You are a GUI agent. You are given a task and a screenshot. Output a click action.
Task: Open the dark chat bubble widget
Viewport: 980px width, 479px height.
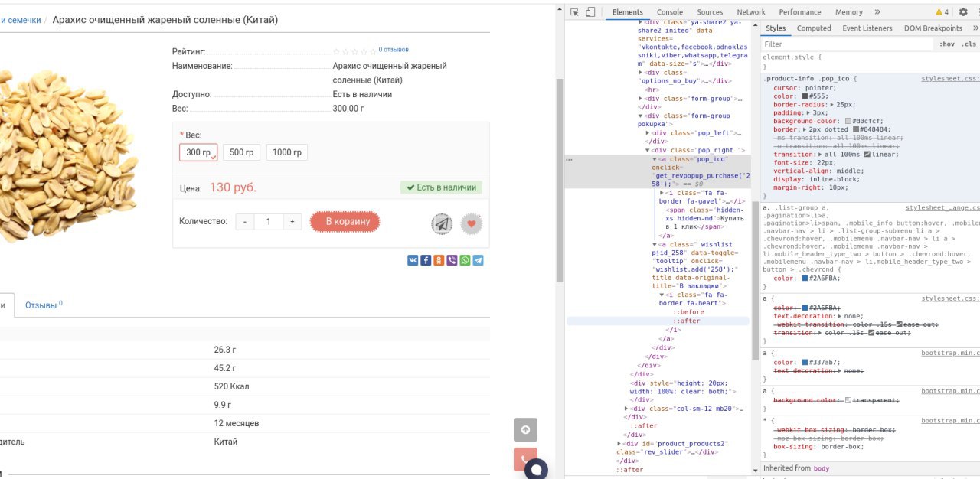[x=537, y=469]
